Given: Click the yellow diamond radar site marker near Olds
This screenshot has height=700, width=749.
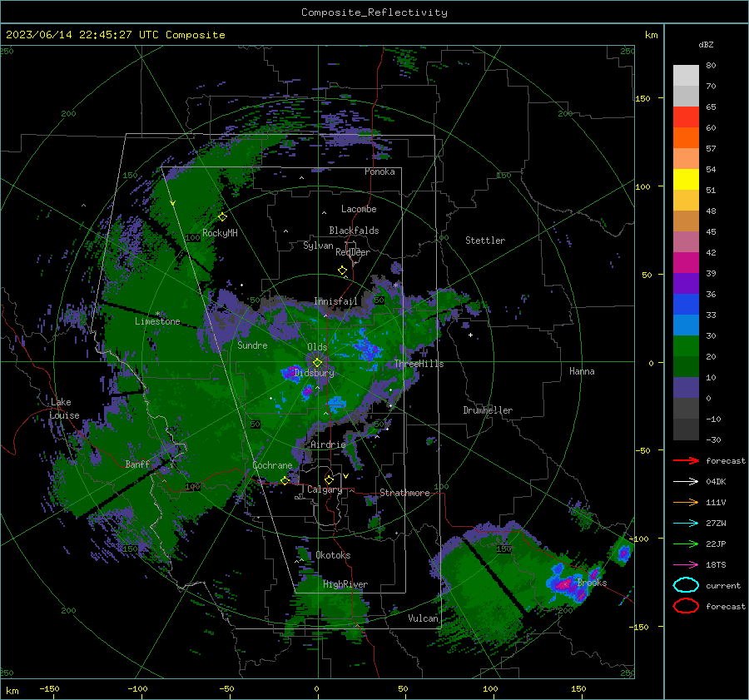Looking at the screenshot, I should pos(317,363).
